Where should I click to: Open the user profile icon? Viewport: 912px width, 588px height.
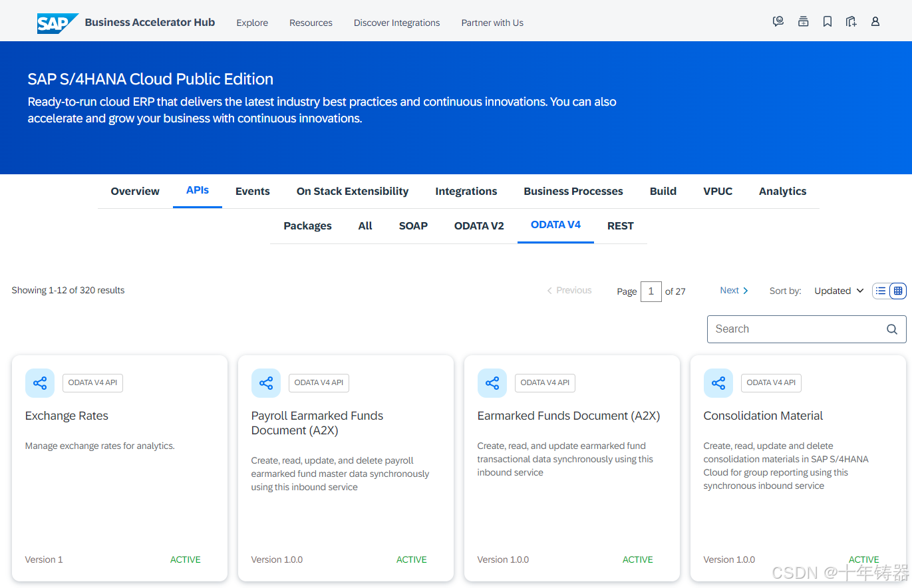click(x=875, y=22)
